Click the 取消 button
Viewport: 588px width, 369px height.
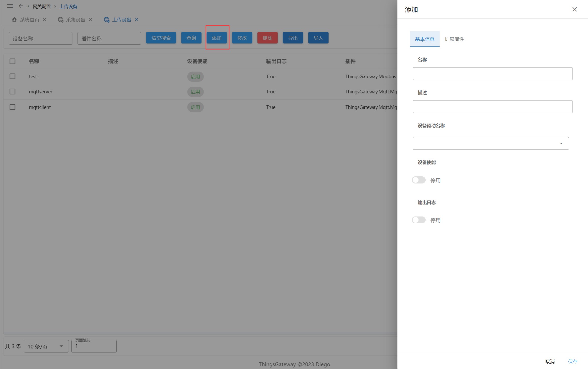[550, 361]
